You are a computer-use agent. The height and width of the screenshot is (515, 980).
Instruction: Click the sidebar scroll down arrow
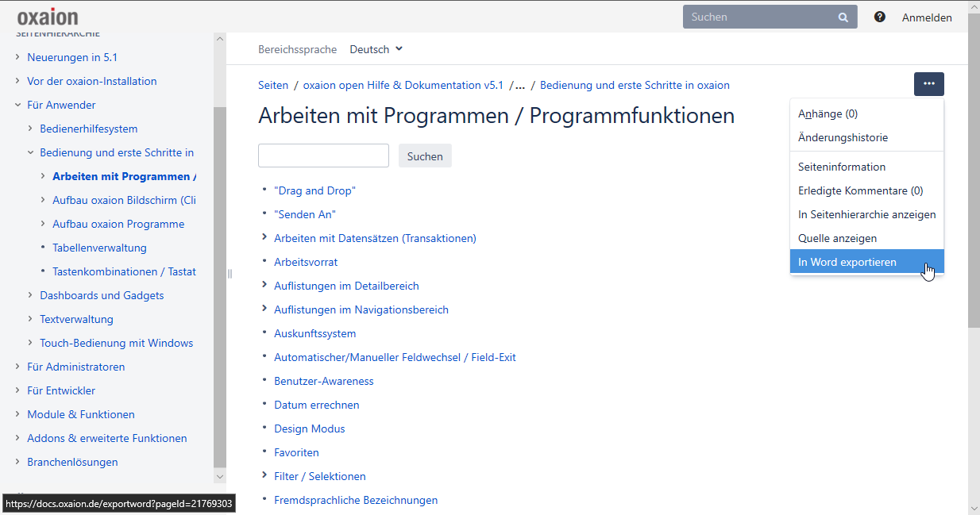click(220, 476)
